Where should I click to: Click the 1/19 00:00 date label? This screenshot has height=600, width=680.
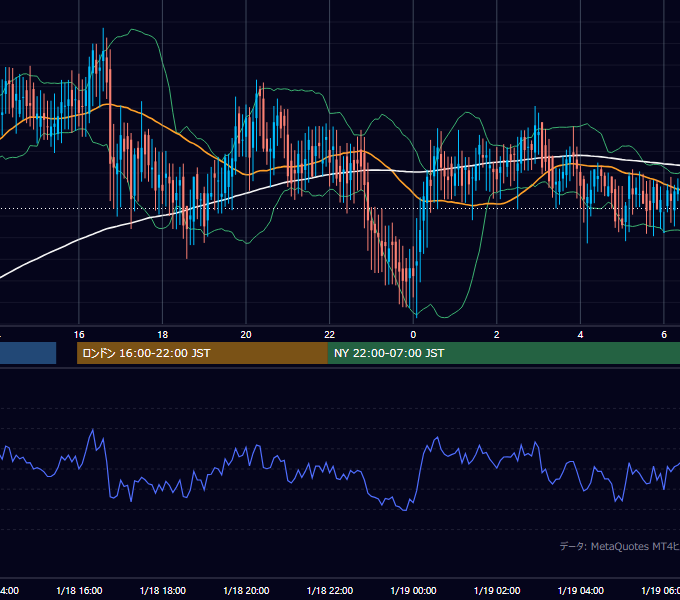[x=413, y=590]
